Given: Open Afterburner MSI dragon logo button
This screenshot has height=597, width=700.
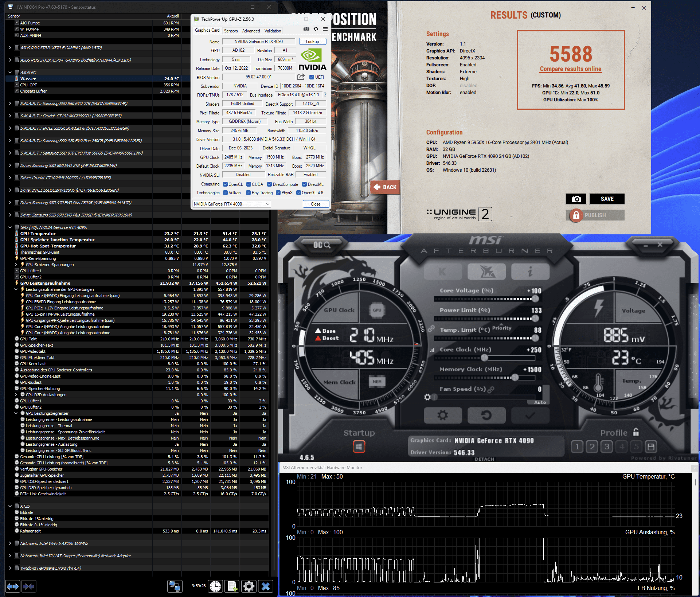Looking at the screenshot, I should 486,272.
